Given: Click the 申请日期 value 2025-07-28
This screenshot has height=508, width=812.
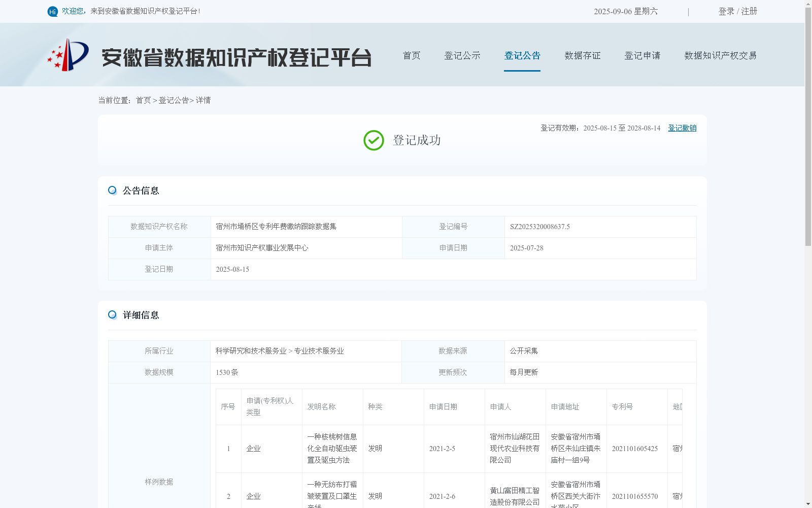Looking at the screenshot, I should [527, 248].
